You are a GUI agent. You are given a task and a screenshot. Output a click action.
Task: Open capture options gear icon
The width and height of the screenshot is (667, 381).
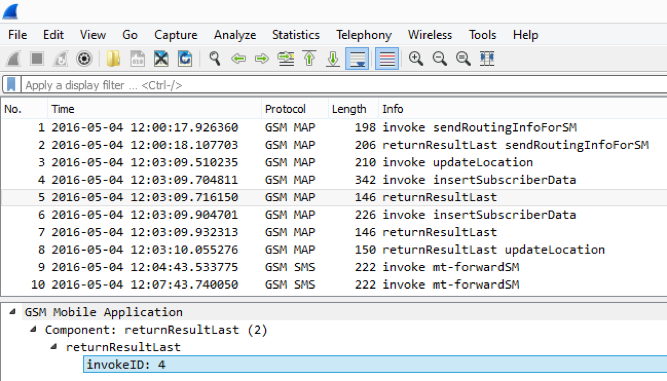[x=84, y=59]
